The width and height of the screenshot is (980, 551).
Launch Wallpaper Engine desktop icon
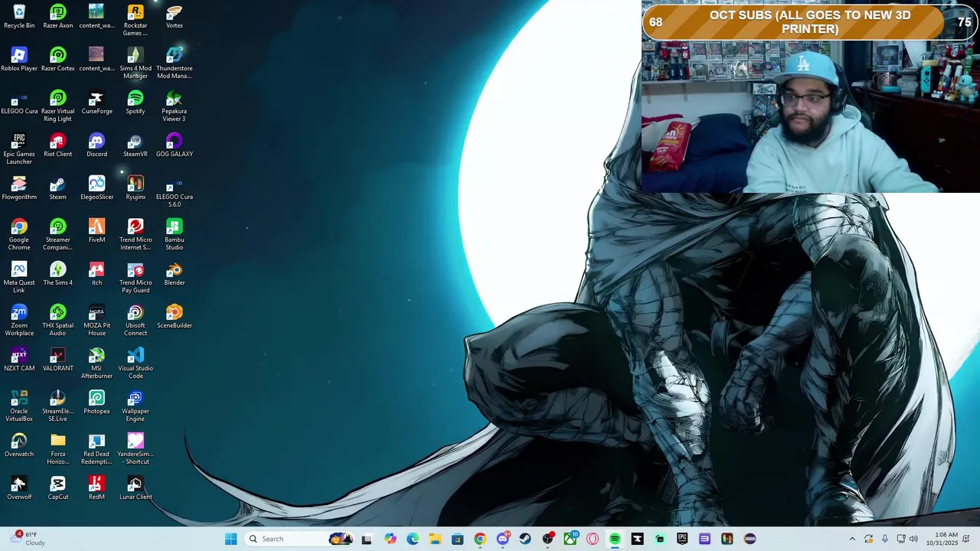(x=136, y=406)
